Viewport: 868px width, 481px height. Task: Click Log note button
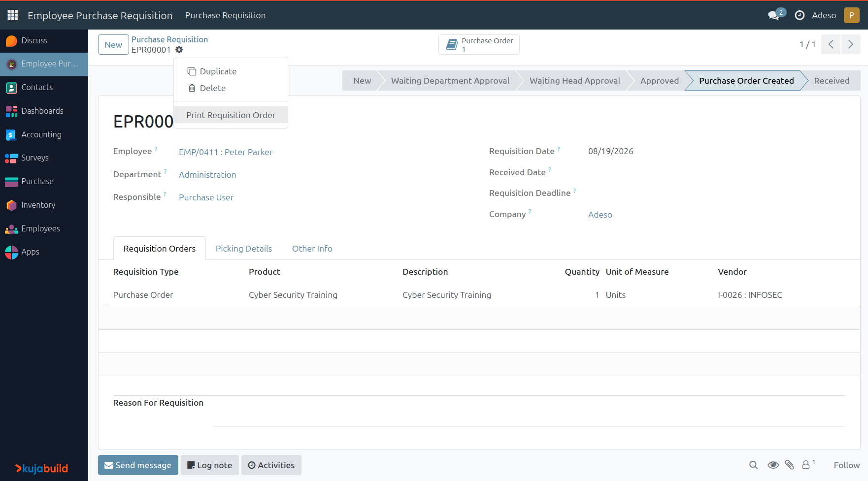pyautogui.click(x=210, y=465)
